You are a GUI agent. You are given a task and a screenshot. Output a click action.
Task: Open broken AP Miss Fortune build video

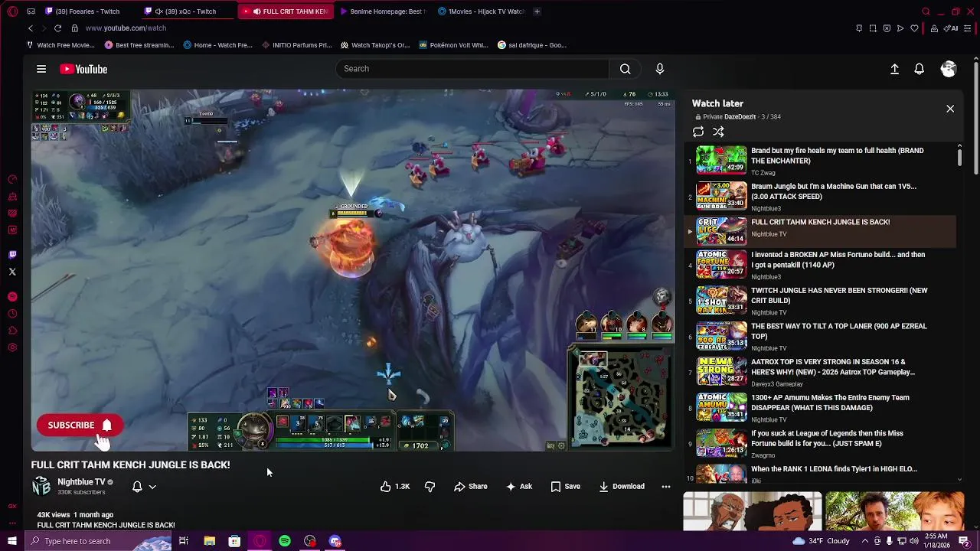tap(819, 266)
